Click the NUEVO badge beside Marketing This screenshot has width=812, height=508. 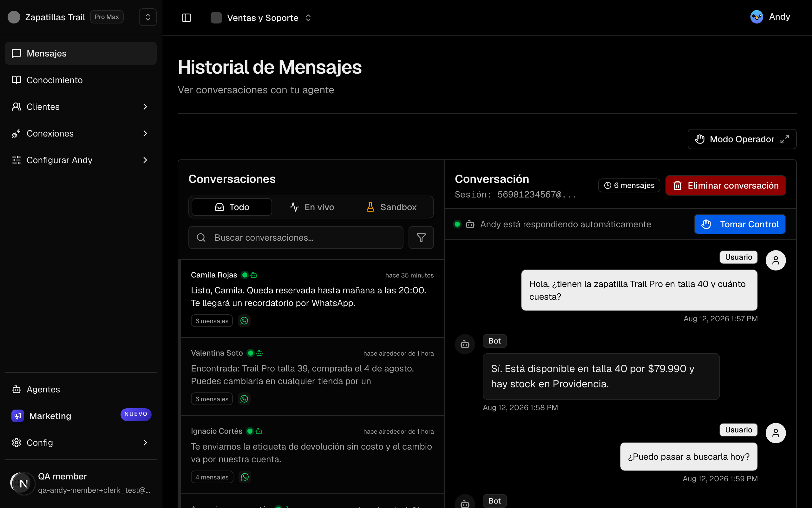pyautogui.click(x=136, y=414)
